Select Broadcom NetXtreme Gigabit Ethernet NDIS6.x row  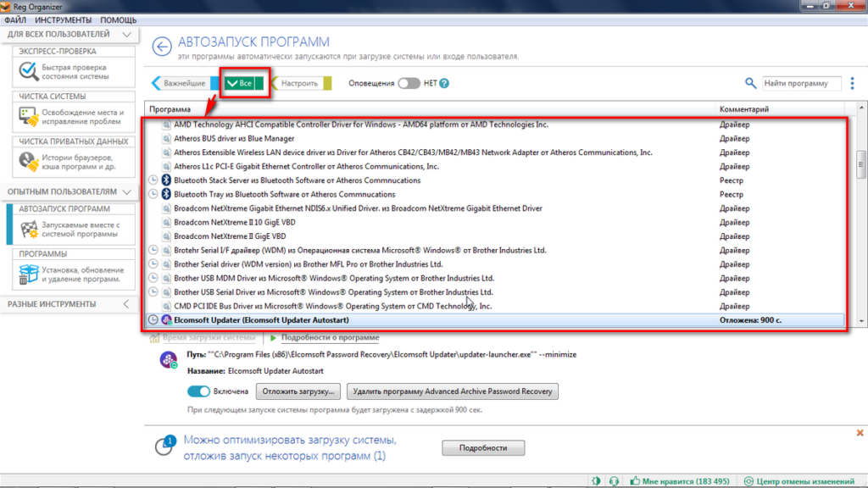[x=495, y=208]
